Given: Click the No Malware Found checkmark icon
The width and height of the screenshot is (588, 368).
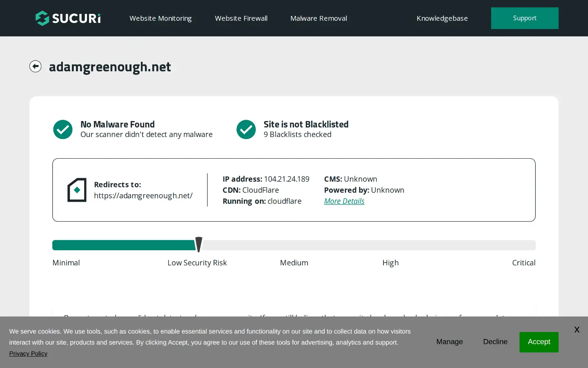Looking at the screenshot, I should coord(63,129).
